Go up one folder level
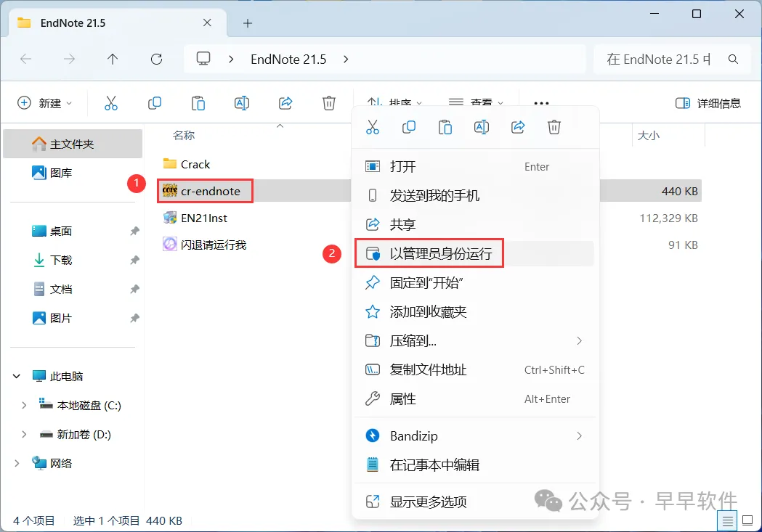 113,60
